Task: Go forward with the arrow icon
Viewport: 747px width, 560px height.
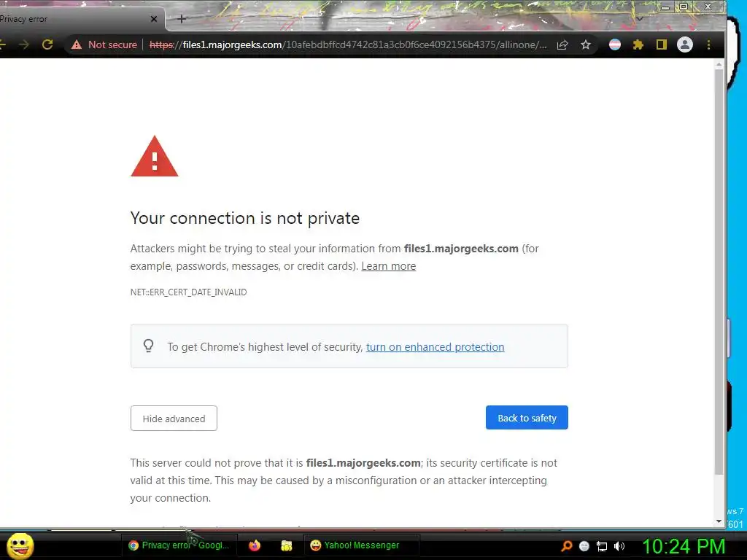Action: click(x=24, y=44)
